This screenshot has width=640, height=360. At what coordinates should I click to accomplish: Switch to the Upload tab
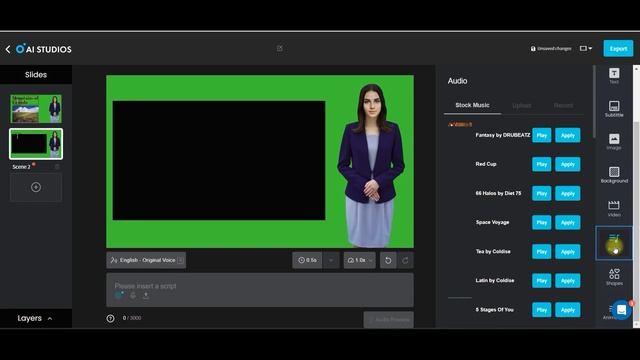(x=522, y=105)
